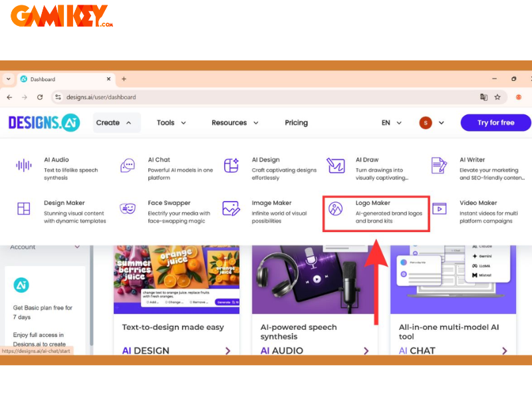Image resolution: width=532 pixels, height=399 pixels.
Task: Select AI Design menu entry
Action: click(271, 168)
